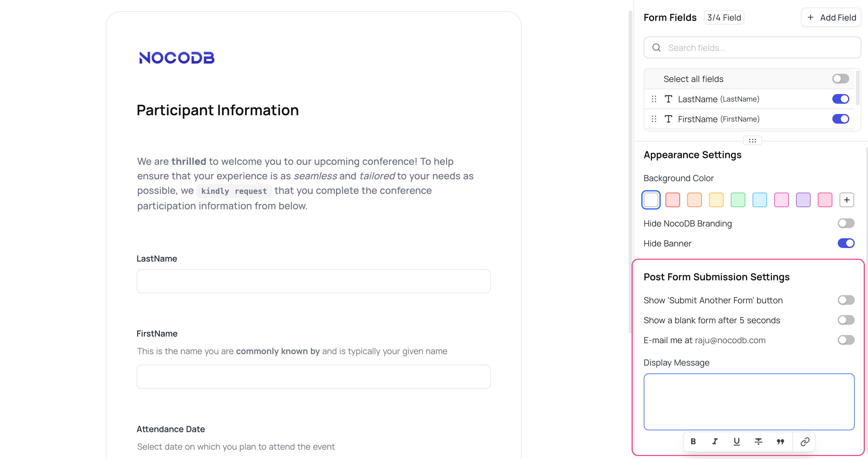The height and width of the screenshot is (459, 868).
Task: Apply underline formatting in Display Message toolbar
Action: click(x=737, y=441)
